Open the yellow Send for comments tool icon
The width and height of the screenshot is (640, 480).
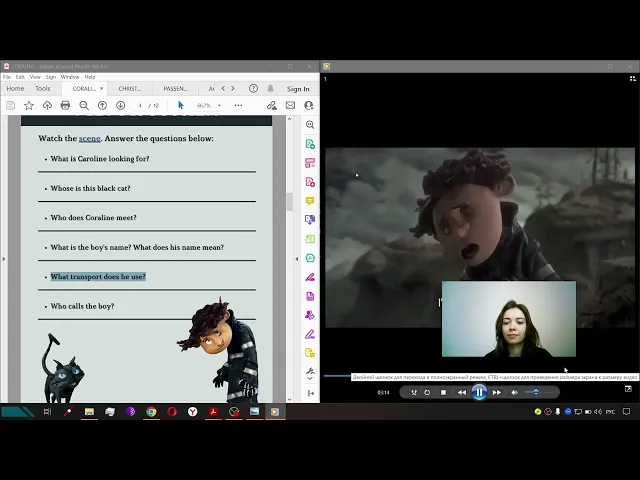click(310, 353)
